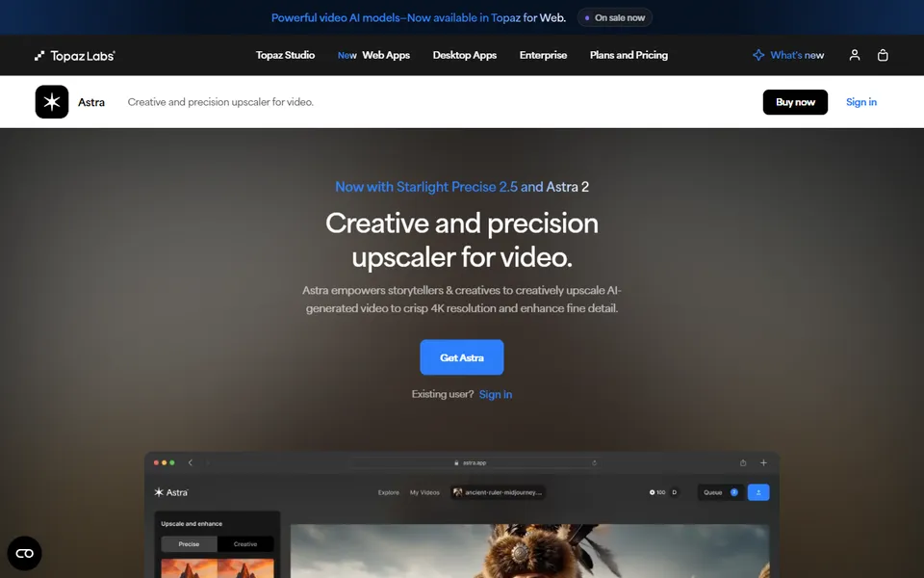The height and width of the screenshot is (578, 924).
Task: Open the shopping bag icon
Action: point(883,55)
